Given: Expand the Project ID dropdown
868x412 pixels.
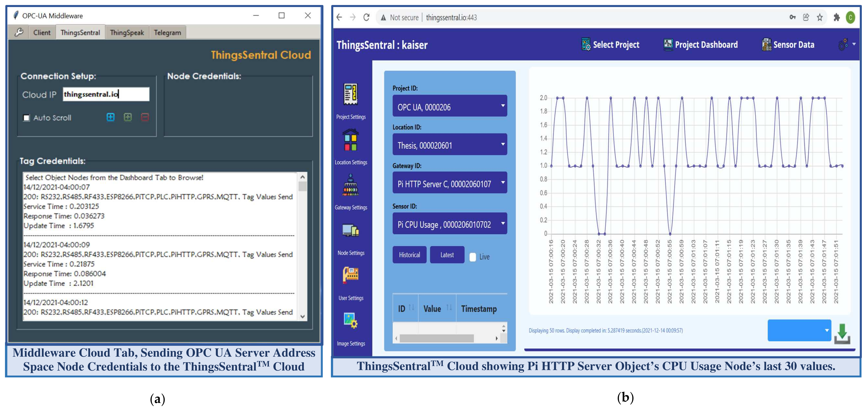Looking at the screenshot, I should click(x=450, y=106).
